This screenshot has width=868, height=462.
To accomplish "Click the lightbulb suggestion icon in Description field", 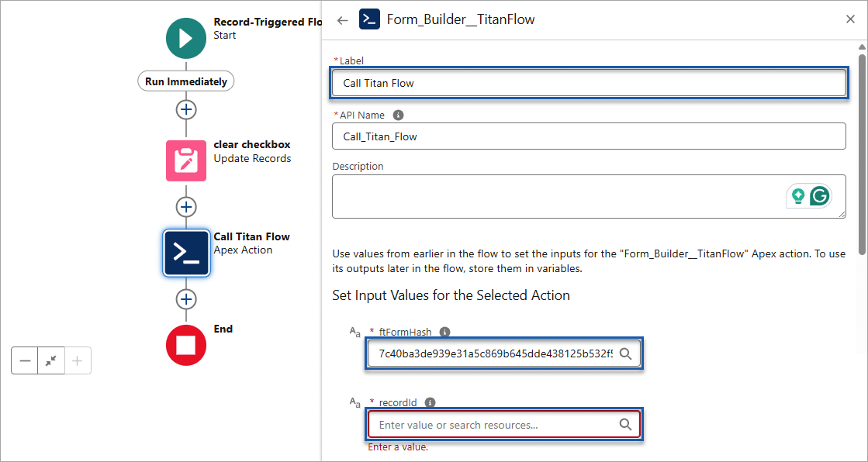I will pyautogui.click(x=798, y=196).
